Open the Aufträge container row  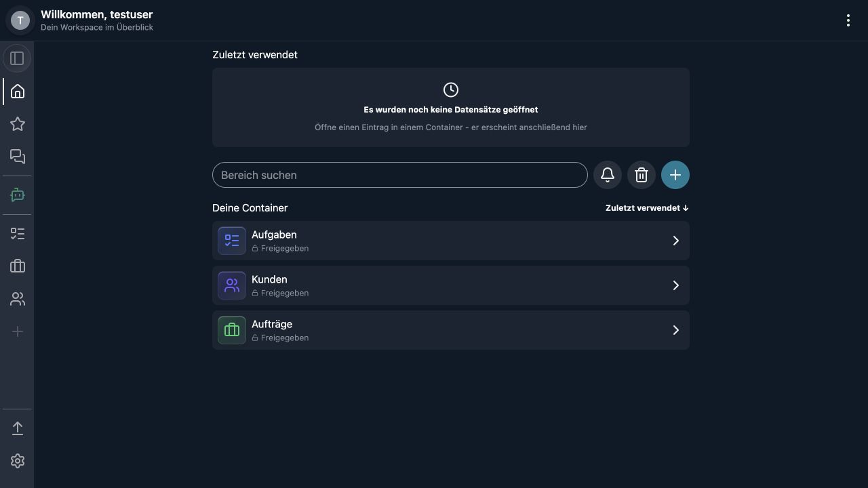point(451,330)
